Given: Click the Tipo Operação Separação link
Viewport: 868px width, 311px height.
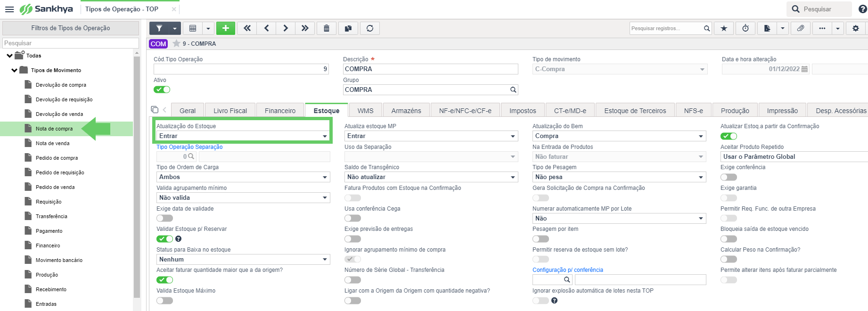Looking at the screenshot, I should pos(189,147).
